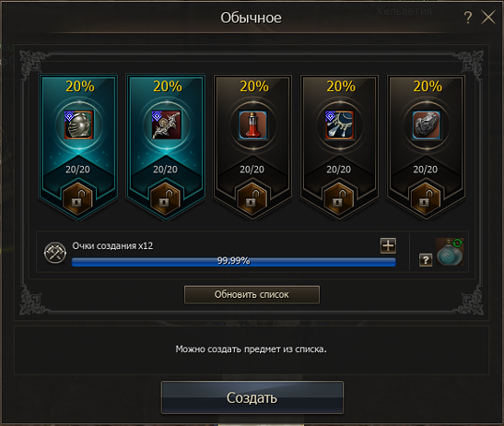
Task: Select the necklace jewelry item icon
Action: (x=340, y=125)
